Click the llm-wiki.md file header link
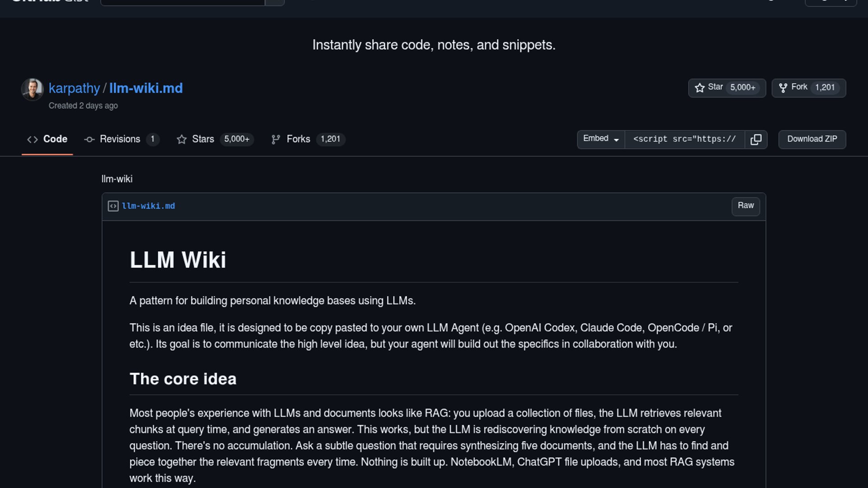Viewport: 868px width, 488px height. coord(148,206)
